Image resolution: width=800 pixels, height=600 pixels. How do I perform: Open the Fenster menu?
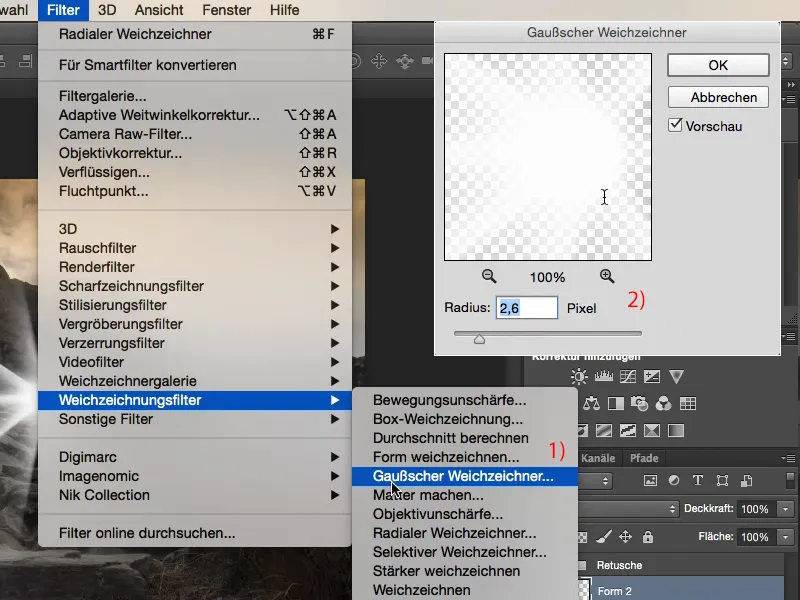click(227, 10)
